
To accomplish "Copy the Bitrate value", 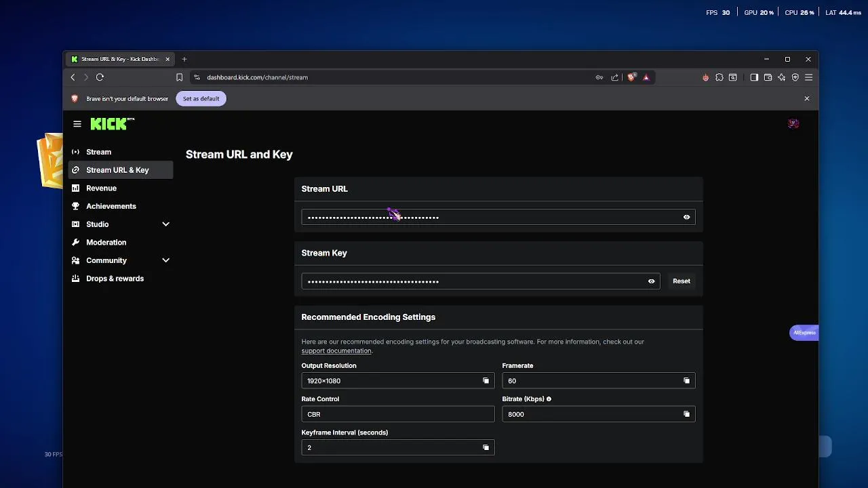I will click(686, 414).
